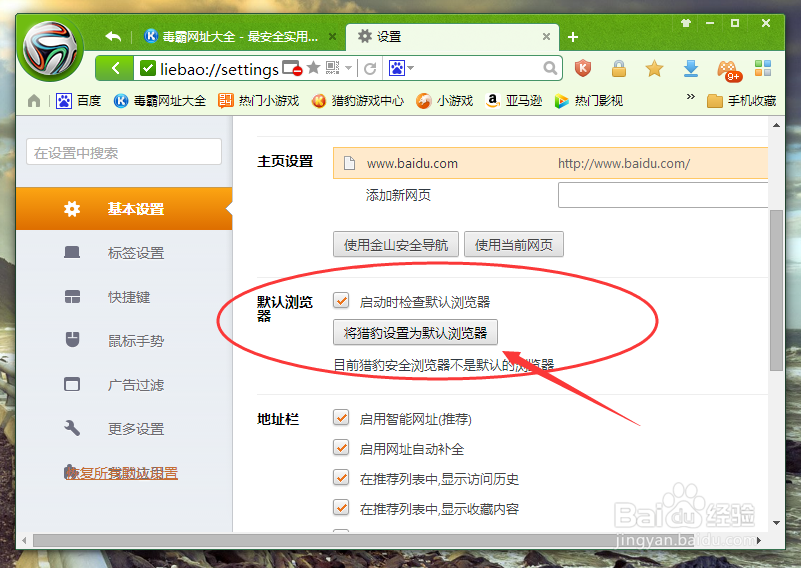Click the 使用金山安全导航 button
The height and width of the screenshot is (568, 801).
(396, 245)
